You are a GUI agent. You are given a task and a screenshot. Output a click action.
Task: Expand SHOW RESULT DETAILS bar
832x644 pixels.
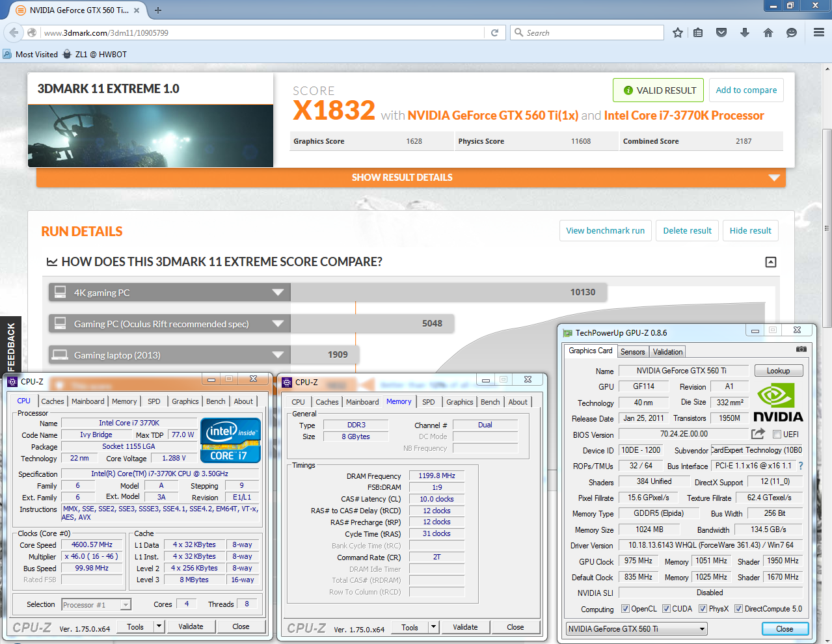coord(411,177)
